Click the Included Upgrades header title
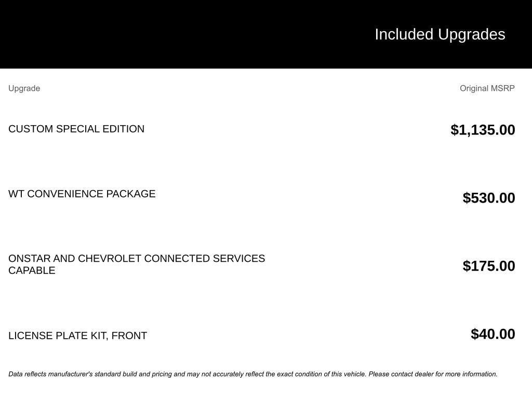Screen dimensions: 532x399 click(440, 35)
